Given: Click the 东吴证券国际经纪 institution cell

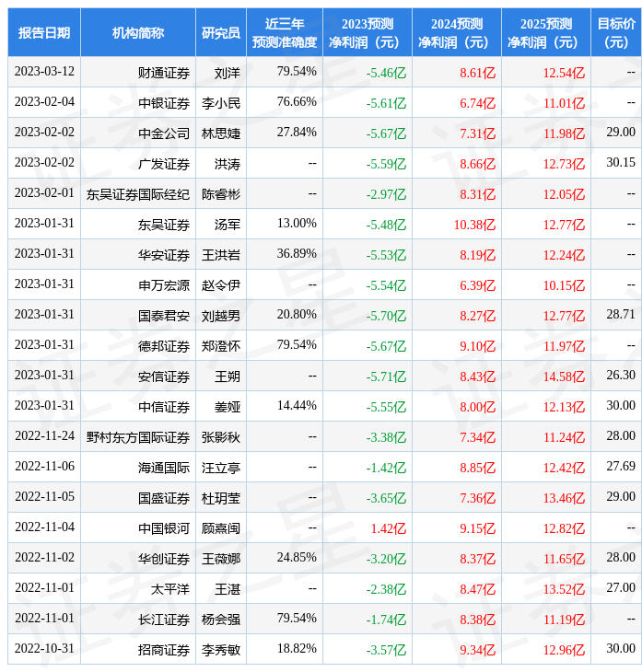Looking at the screenshot, I should pos(138,193).
